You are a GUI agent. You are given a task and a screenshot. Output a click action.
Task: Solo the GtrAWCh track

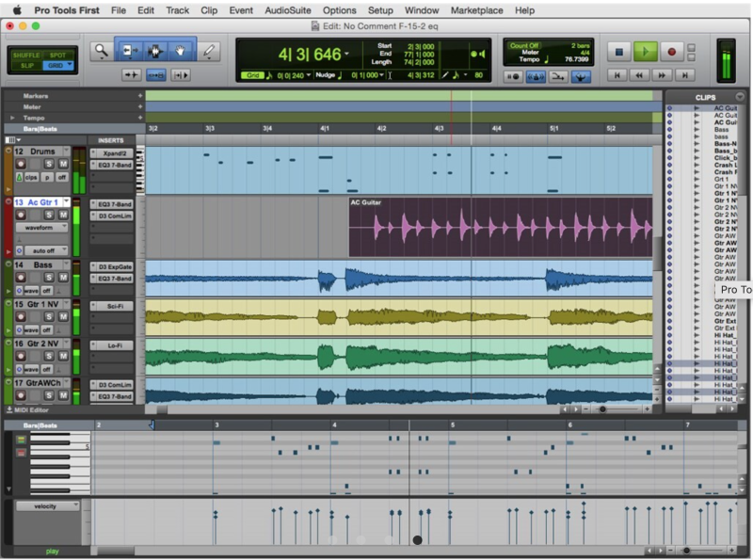point(49,395)
